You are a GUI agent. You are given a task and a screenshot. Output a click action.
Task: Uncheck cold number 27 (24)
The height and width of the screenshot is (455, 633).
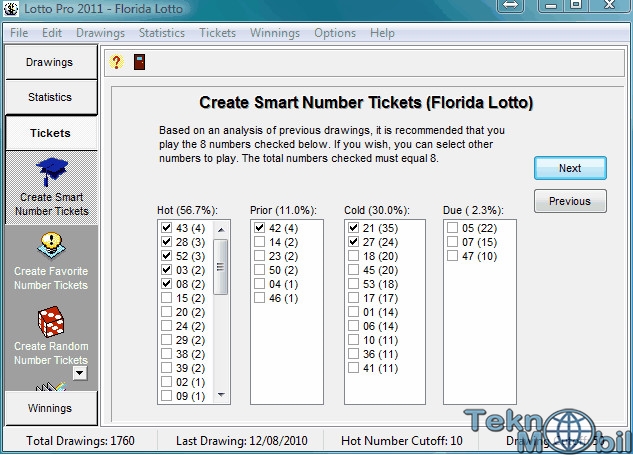(x=353, y=242)
